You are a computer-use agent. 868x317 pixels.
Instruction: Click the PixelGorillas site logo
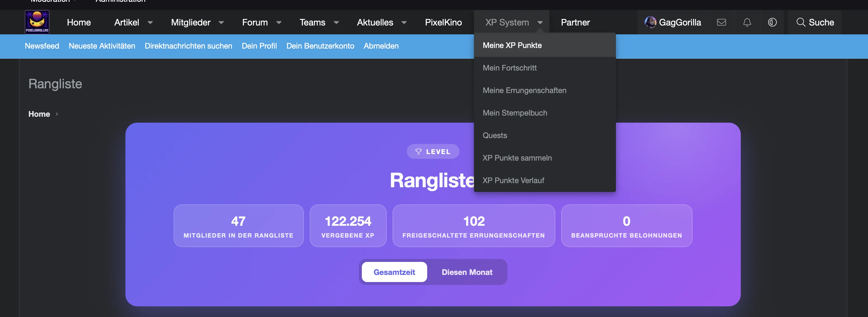click(37, 22)
